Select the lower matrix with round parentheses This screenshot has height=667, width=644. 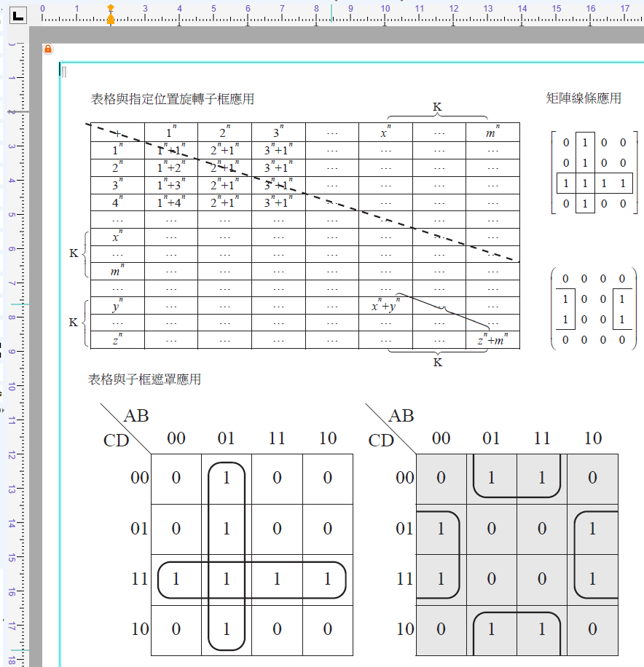(594, 309)
